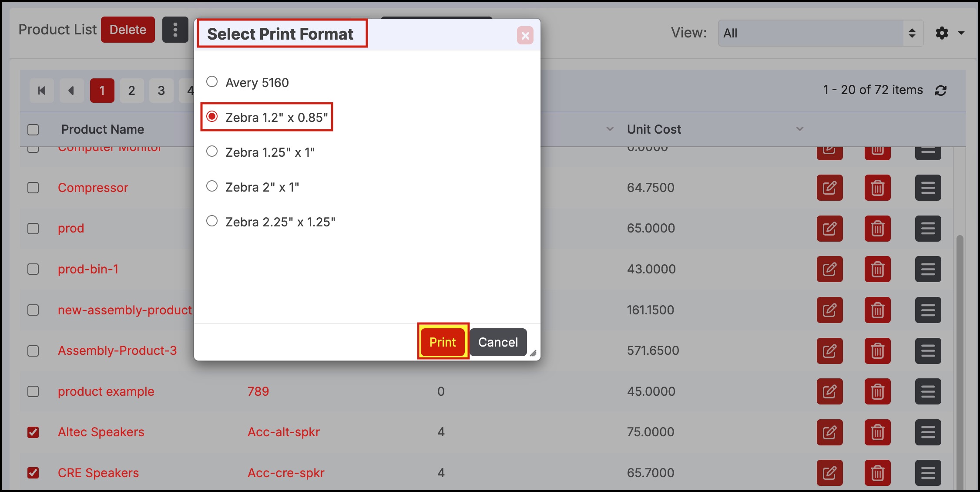Image resolution: width=980 pixels, height=492 pixels.
Task: Select Zebra 1.25" x 1" format
Action: point(212,151)
